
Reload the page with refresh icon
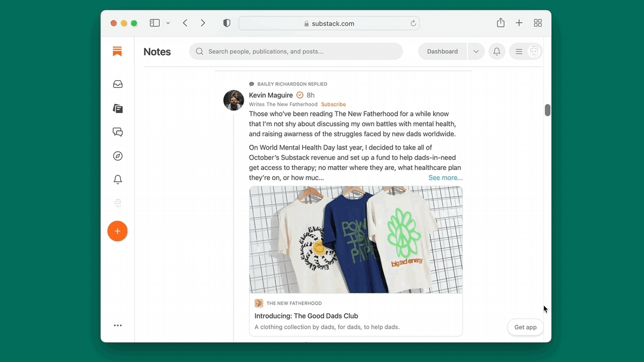click(413, 24)
